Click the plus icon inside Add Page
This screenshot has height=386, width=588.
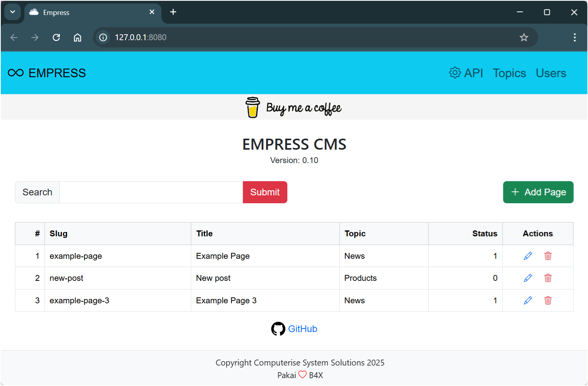click(x=515, y=192)
